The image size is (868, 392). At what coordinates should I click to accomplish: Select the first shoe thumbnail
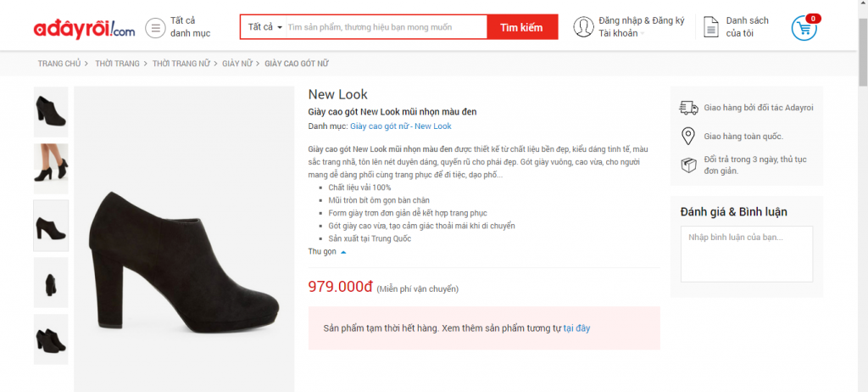pos(51,112)
